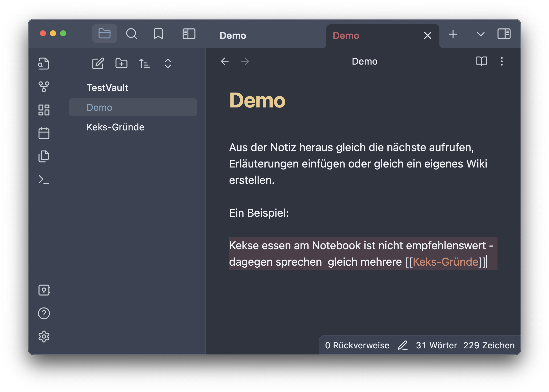Open the canvas ribbon icon
Viewport: 549px width, 392px height.
tap(44, 110)
